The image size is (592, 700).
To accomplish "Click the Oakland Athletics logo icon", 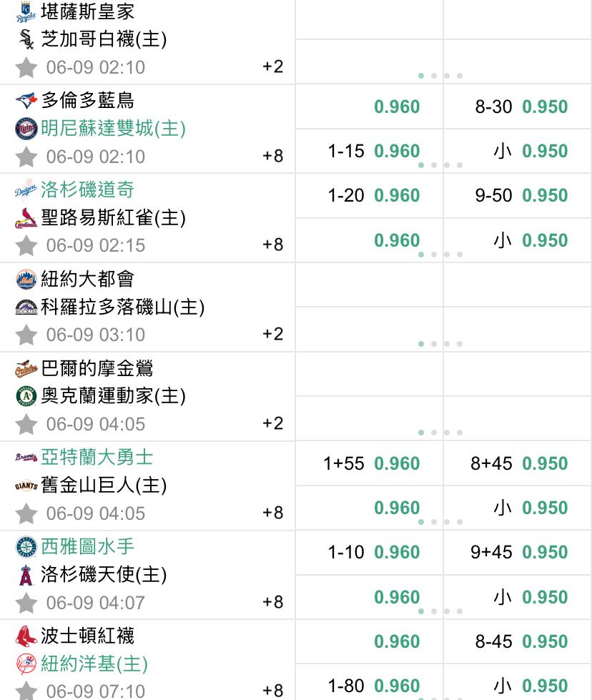I will (x=26, y=396).
